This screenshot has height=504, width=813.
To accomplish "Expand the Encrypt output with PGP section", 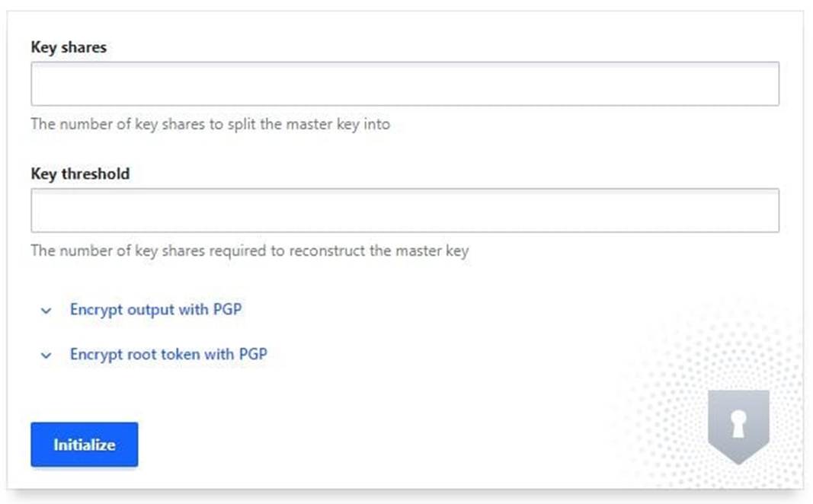I will click(155, 310).
